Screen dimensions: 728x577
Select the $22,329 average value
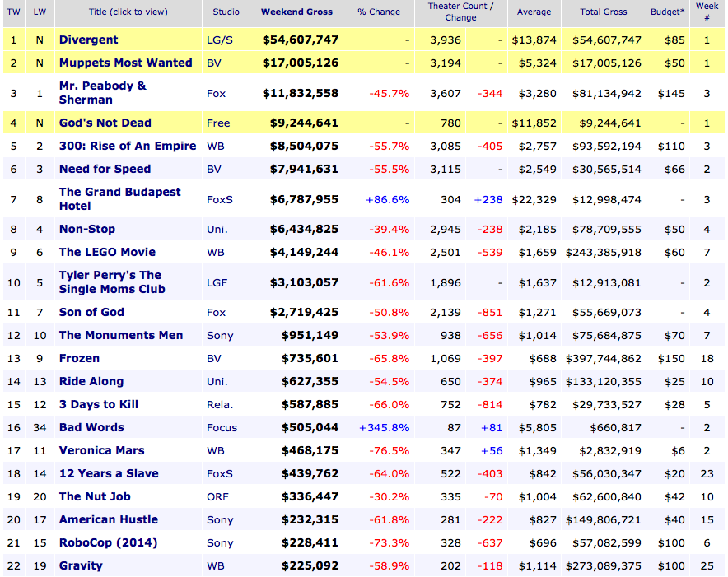point(534,200)
